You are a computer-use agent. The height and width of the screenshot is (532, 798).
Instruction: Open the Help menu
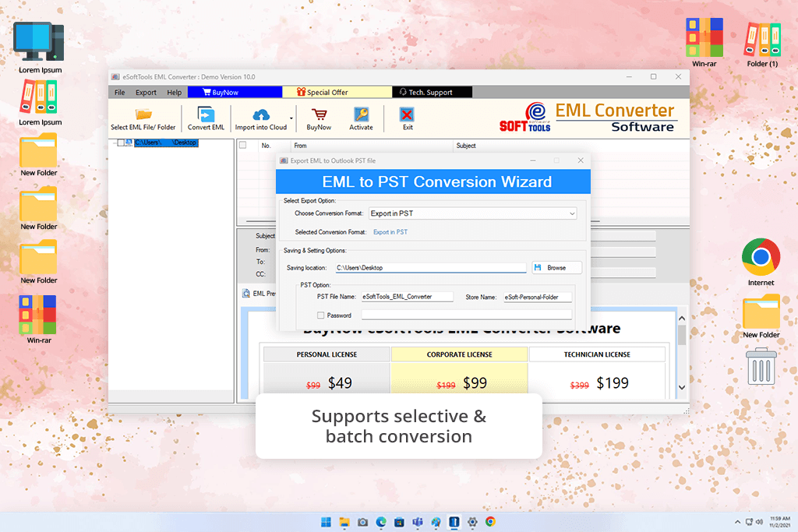pos(174,92)
